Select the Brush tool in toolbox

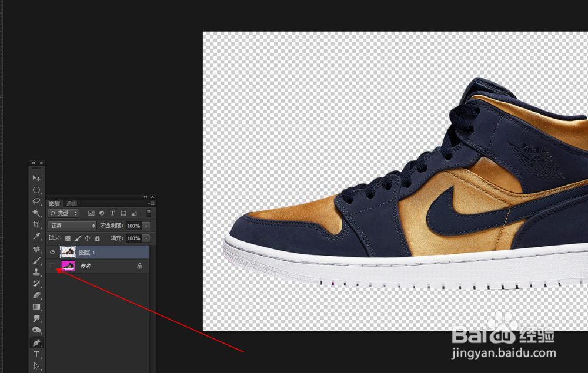click(36, 260)
